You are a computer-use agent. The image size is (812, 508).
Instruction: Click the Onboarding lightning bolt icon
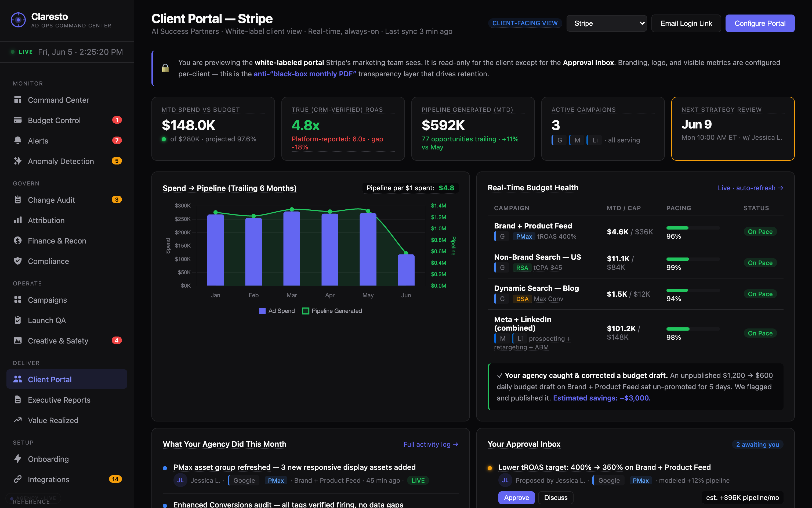(x=18, y=459)
